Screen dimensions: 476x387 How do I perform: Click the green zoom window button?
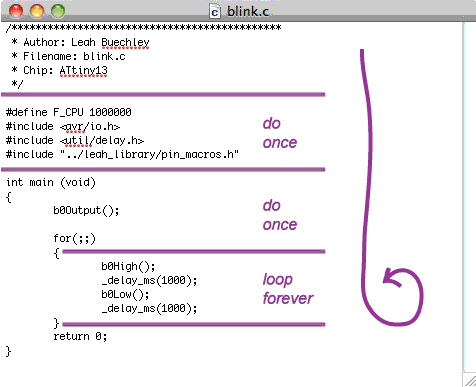(x=58, y=11)
